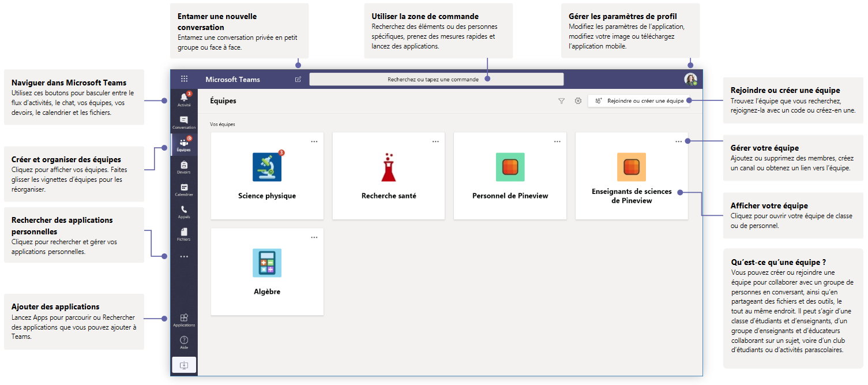
Task: Click the filter funnel icon
Action: pyautogui.click(x=561, y=101)
